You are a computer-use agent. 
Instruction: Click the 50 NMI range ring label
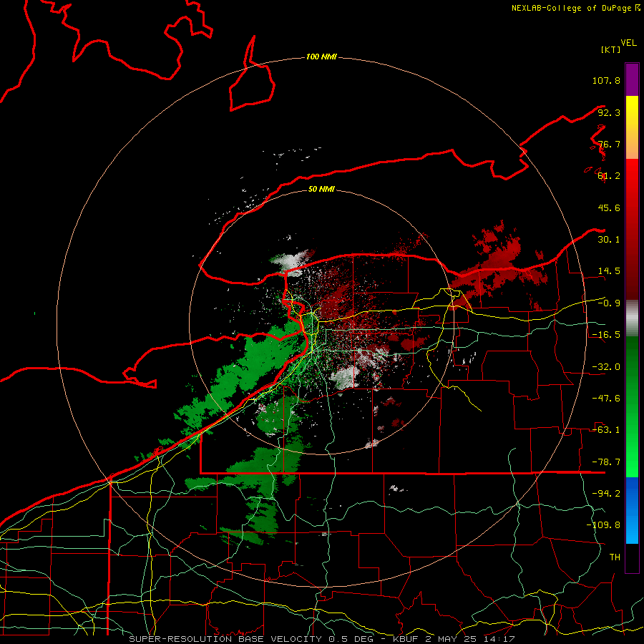click(321, 189)
